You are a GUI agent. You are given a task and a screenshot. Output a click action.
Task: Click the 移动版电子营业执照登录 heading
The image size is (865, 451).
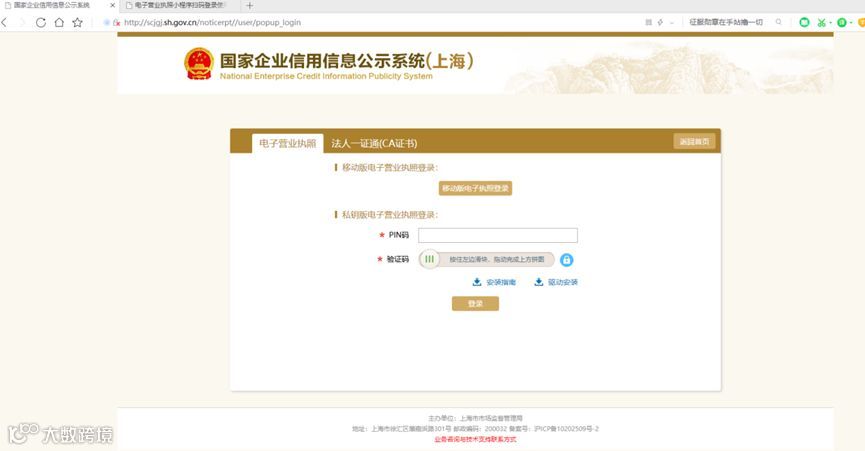tap(389, 168)
